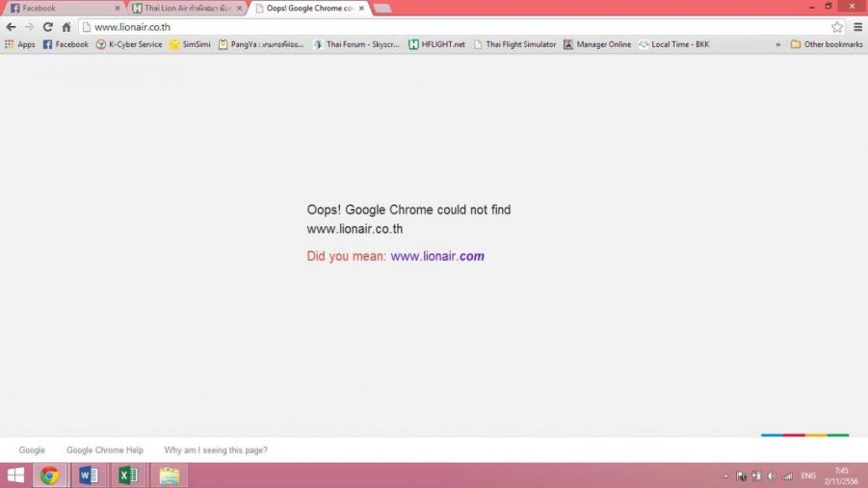Open the home page icon
This screenshot has width=868, height=488.
(66, 27)
